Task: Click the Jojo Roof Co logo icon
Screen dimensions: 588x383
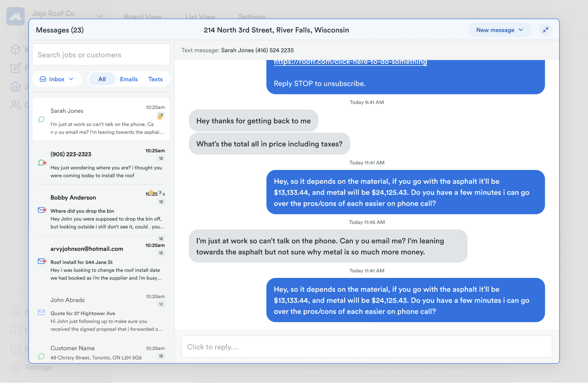Action: point(16,16)
